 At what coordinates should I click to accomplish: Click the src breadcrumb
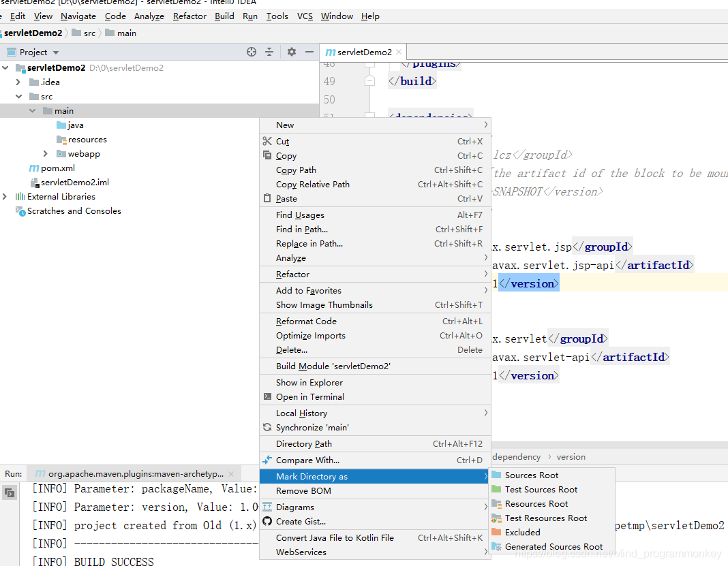coord(84,33)
